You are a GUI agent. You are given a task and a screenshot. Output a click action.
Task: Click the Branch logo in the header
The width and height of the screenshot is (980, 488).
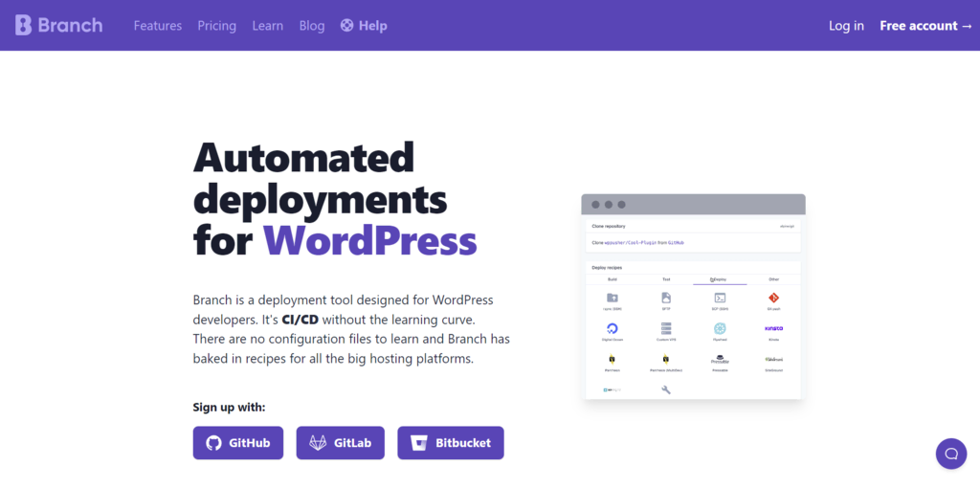59,25
